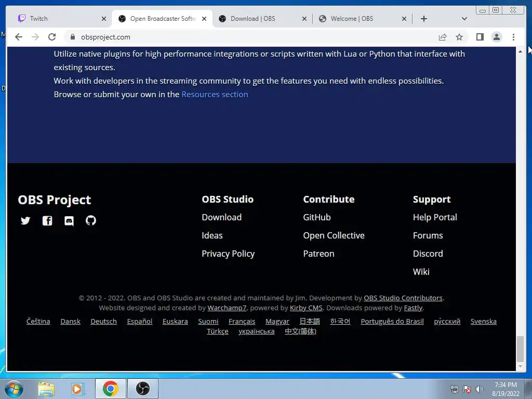Close the Download | OBS tab

[304, 19]
